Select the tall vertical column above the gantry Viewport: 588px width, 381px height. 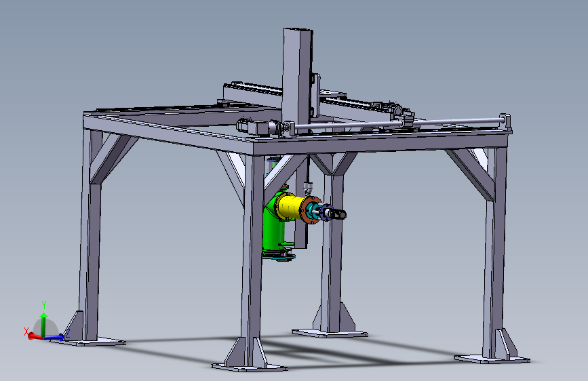click(297, 79)
